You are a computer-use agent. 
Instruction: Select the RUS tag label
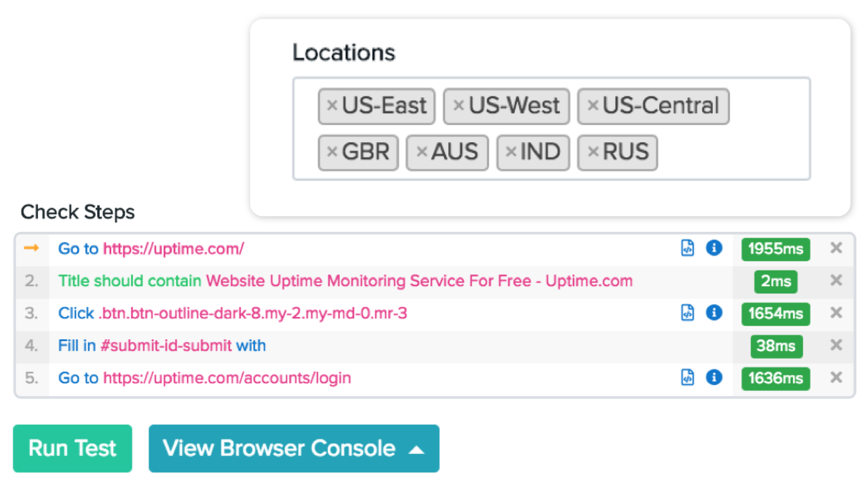click(625, 151)
